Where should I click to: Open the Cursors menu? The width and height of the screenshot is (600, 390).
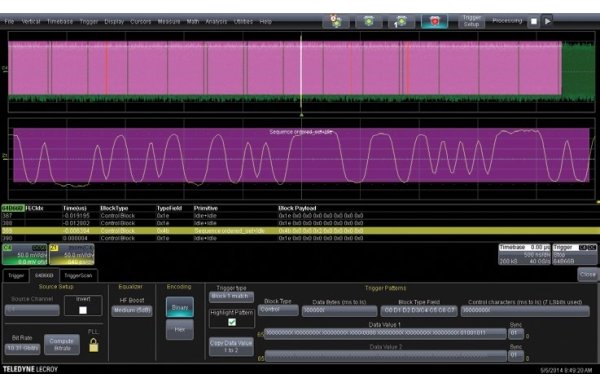tap(141, 21)
